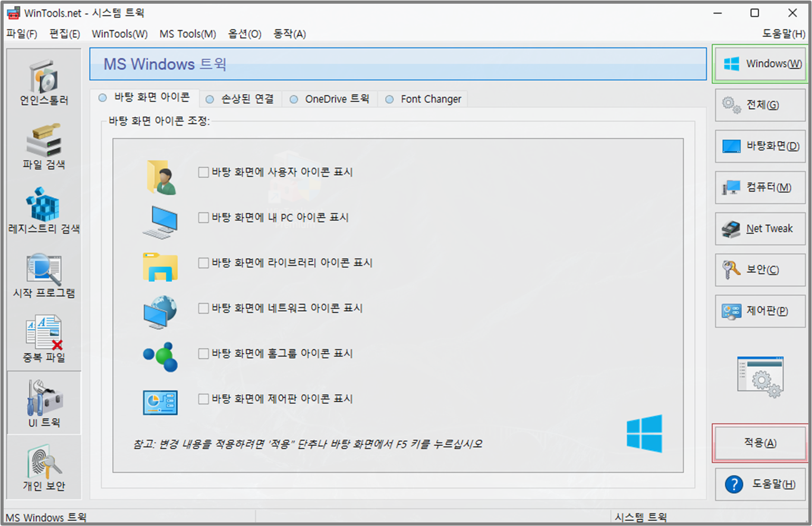The height and width of the screenshot is (526, 812).
Task: Open the 레지스트리 검색 registry scan tool
Action: tap(44, 211)
